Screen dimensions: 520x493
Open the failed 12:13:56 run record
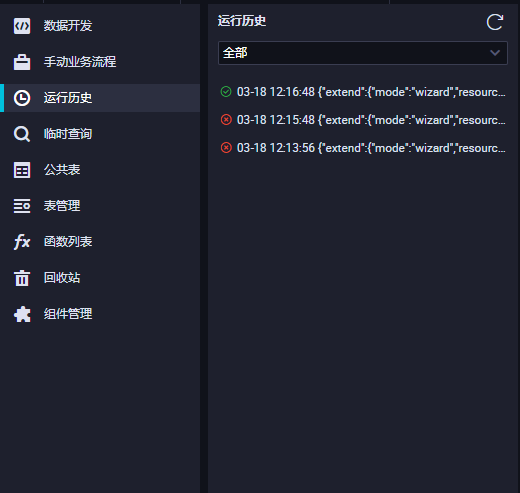click(x=363, y=148)
